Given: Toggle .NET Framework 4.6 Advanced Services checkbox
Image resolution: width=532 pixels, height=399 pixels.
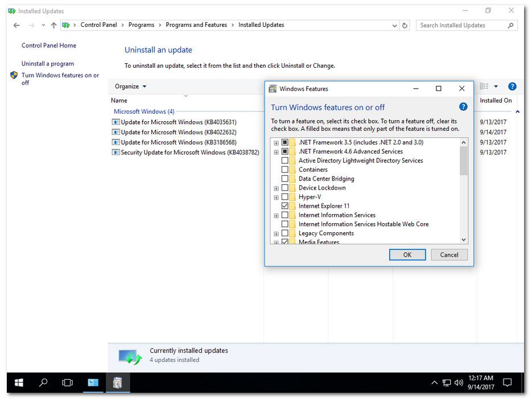Looking at the screenshot, I should [285, 151].
